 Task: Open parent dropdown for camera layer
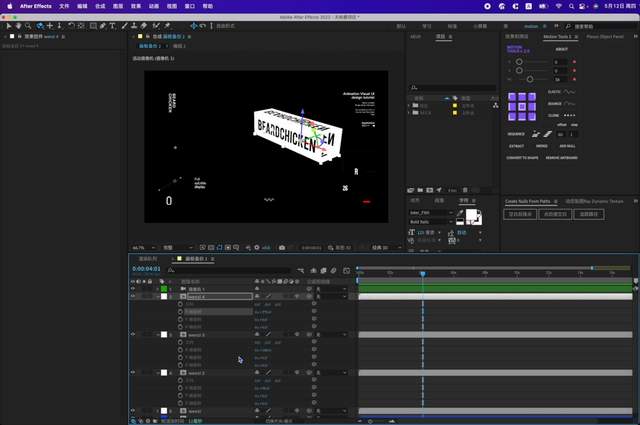(333, 289)
